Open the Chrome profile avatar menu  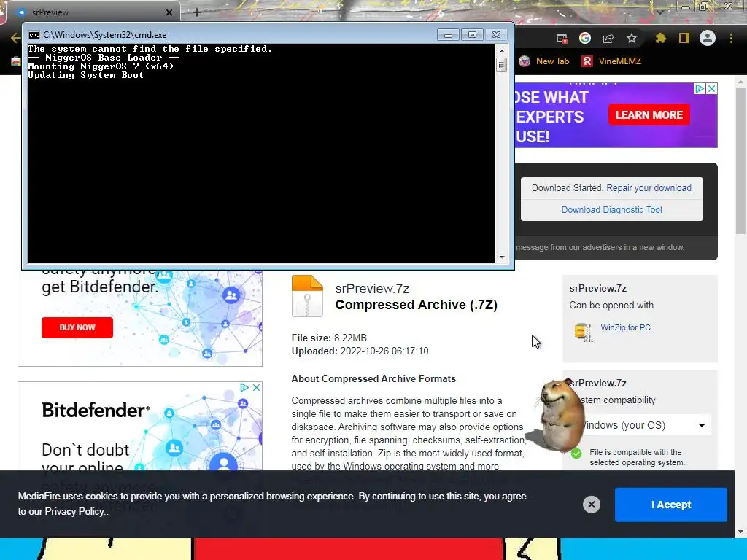708,38
